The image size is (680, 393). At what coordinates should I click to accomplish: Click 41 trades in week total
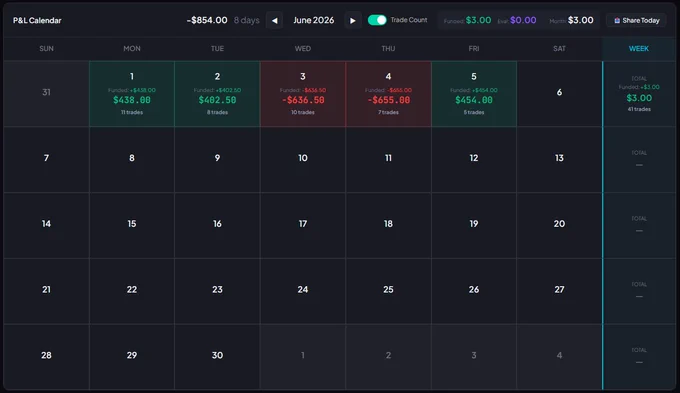(x=639, y=109)
